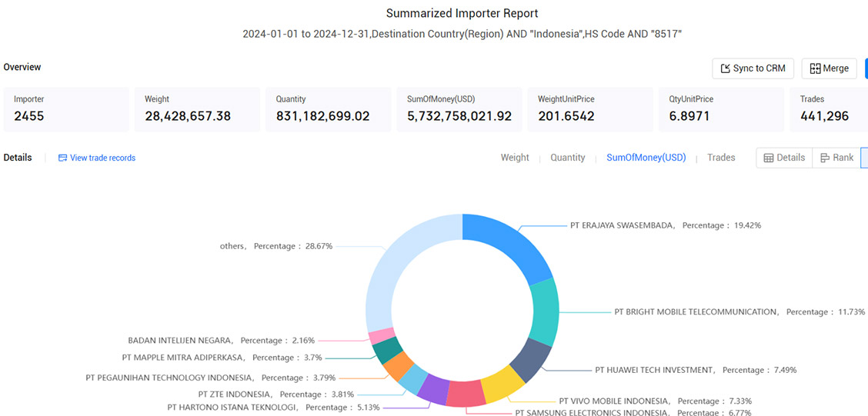
Task: Click the PT ERAJAYA SWASEMBADA 19.42% label
Action: tap(666, 226)
